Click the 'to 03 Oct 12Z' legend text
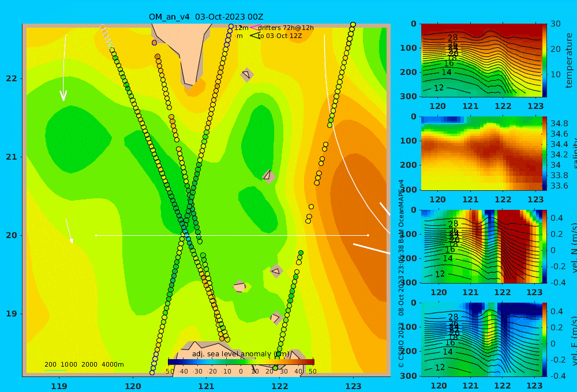The height and width of the screenshot is (392, 577). coord(280,36)
